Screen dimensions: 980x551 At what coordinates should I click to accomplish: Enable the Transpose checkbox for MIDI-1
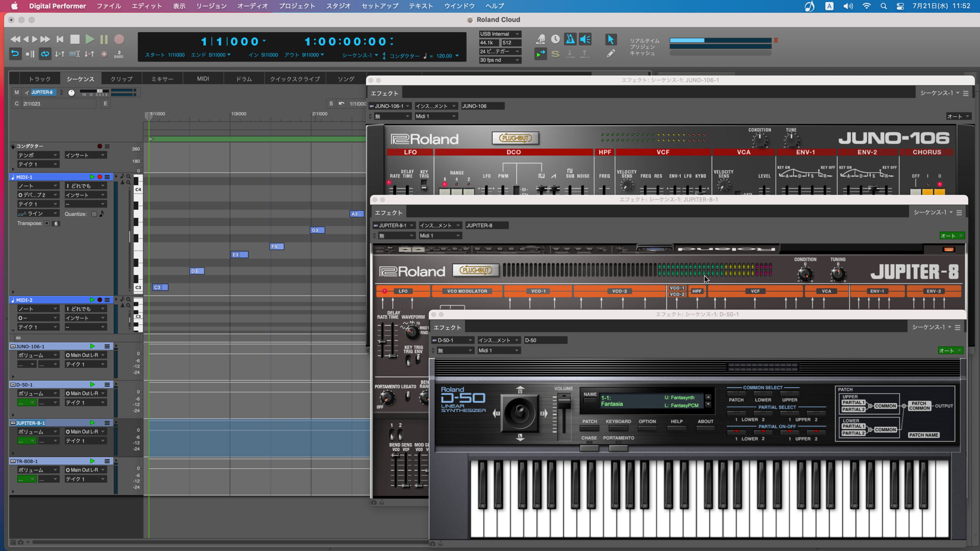pyautogui.click(x=47, y=223)
